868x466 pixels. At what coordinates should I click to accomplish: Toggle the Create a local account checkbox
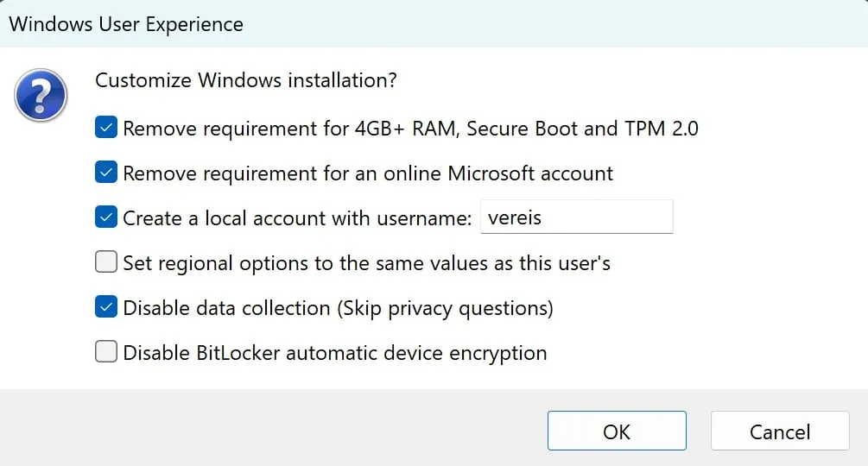coord(106,217)
